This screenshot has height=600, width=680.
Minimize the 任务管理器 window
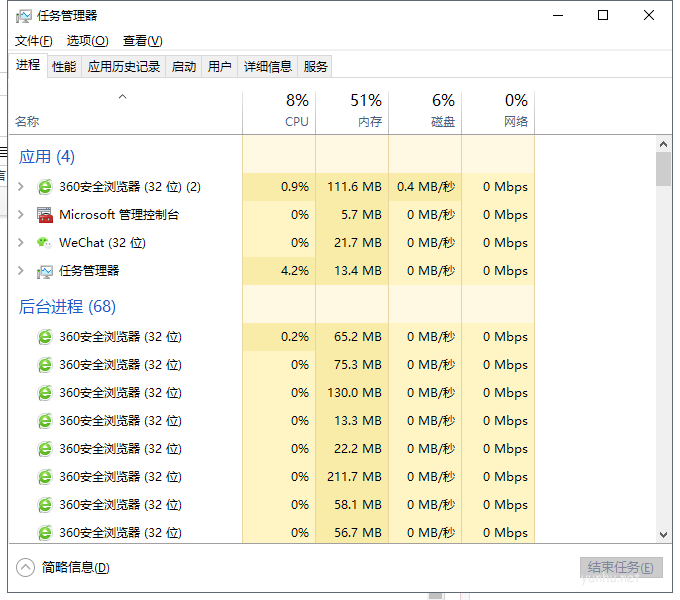(x=558, y=16)
